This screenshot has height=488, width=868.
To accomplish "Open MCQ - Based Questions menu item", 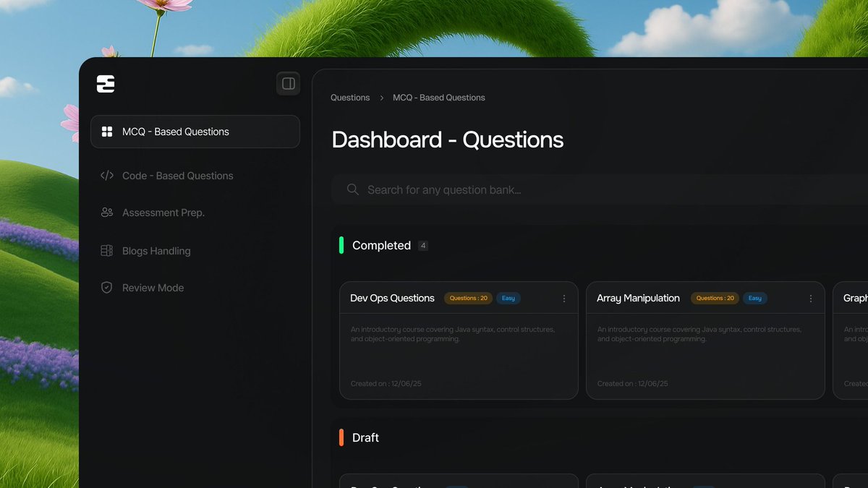I will pyautogui.click(x=195, y=132).
